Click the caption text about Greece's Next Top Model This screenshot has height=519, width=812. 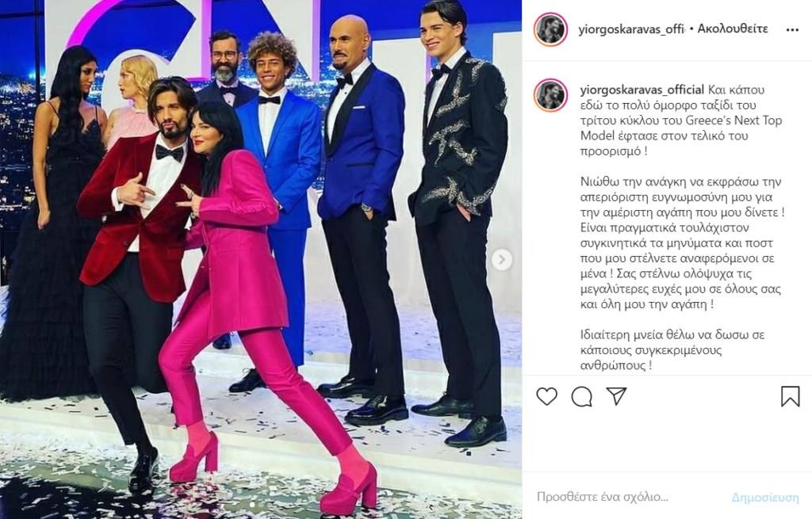[x=681, y=120]
